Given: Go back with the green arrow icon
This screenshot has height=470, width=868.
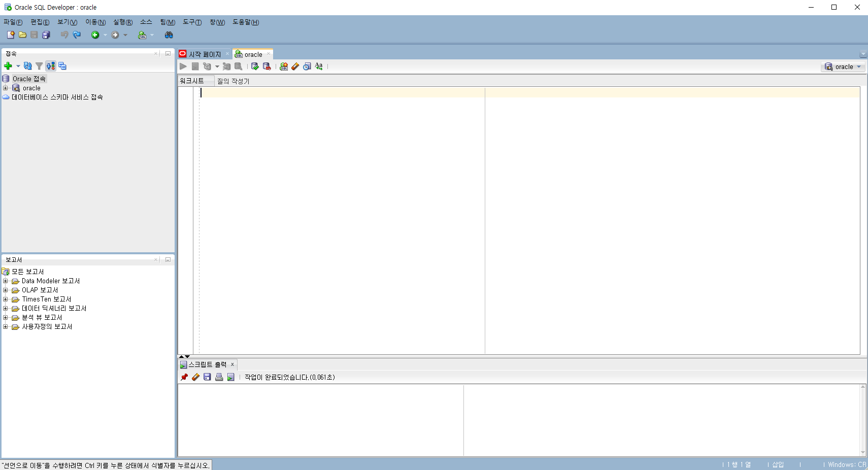Looking at the screenshot, I should coord(95,35).
